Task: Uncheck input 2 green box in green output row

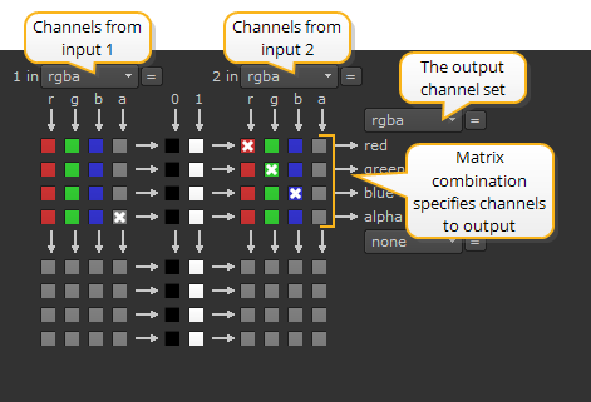Action: [272, 170]
